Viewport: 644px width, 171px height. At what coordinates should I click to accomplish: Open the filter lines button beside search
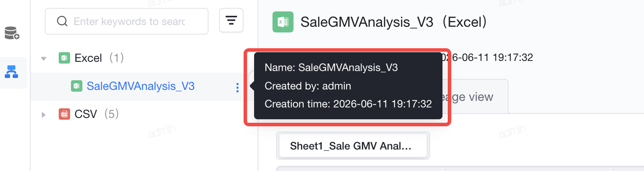pos(231,20)
